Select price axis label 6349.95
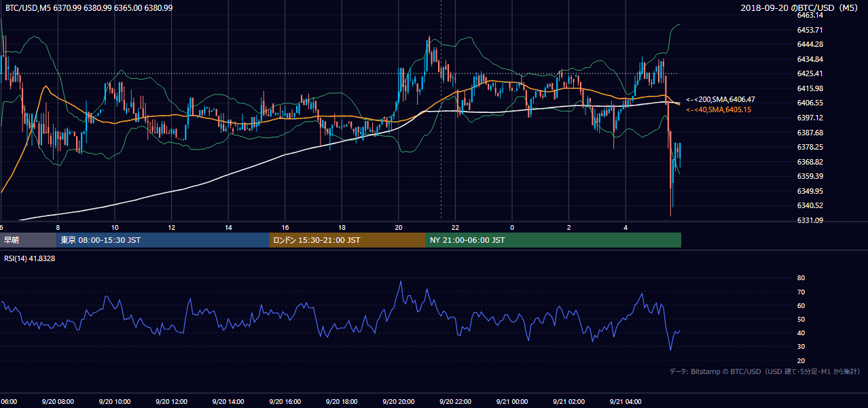The height and width of the screenshot is (408, 868). pos(810,191)
